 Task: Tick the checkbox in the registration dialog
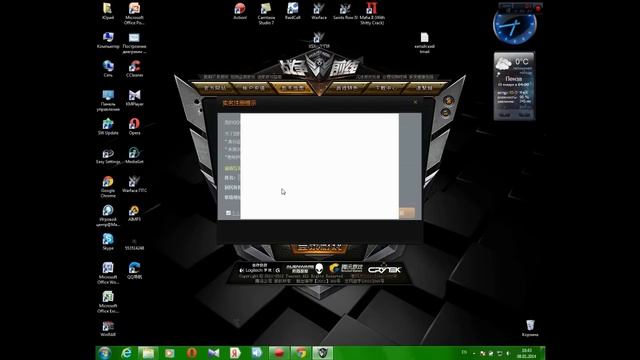[x=228, y=213]
